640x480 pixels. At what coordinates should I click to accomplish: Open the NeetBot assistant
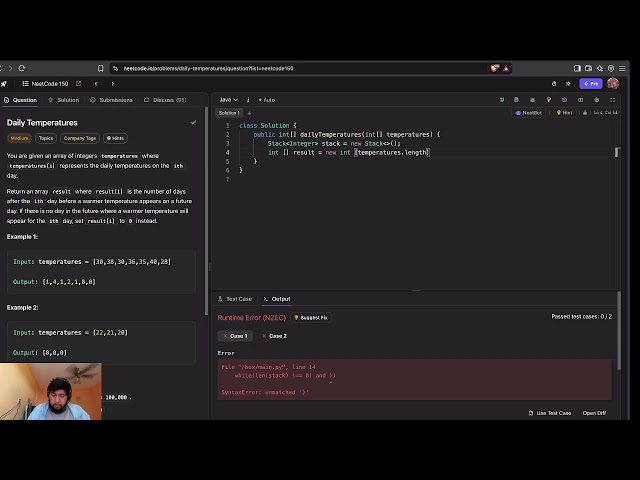coord(529,113)
